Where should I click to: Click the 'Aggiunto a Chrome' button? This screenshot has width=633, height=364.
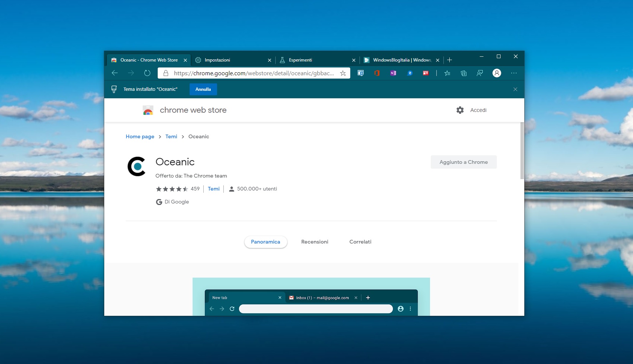pos(464,162)
